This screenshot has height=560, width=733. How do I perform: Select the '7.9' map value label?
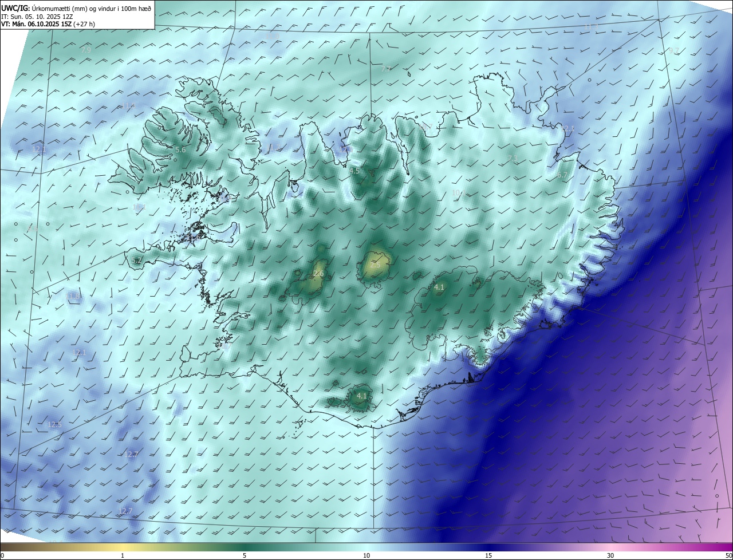pos(86,50)
